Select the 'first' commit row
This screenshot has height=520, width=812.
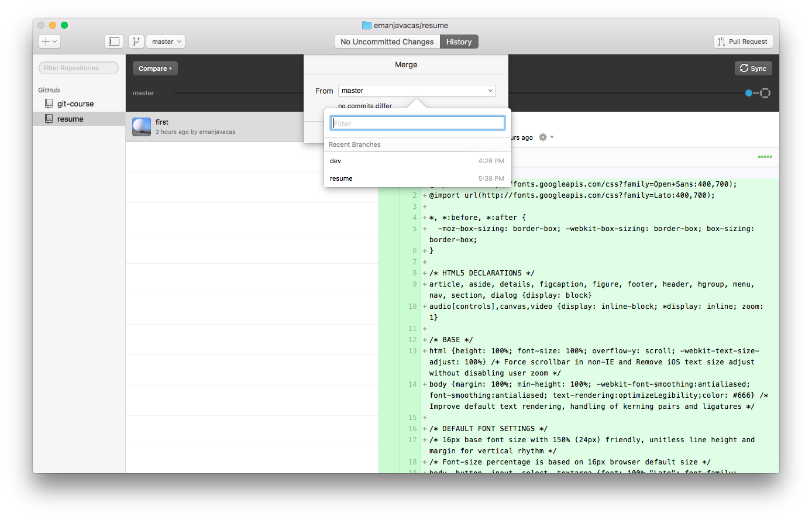point(215,127)
